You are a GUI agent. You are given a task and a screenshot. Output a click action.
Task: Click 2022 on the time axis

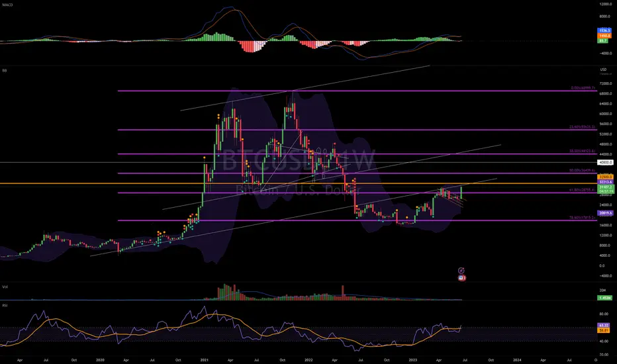[309, 359]
